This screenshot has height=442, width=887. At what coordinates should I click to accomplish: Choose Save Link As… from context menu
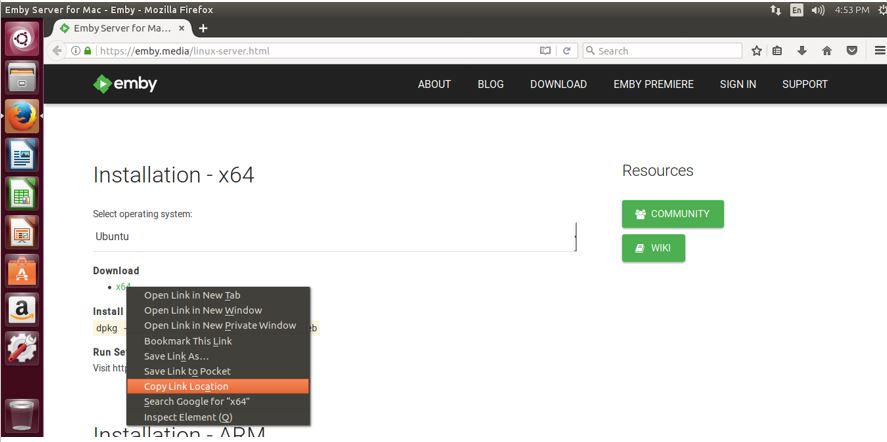pos(218,357)
